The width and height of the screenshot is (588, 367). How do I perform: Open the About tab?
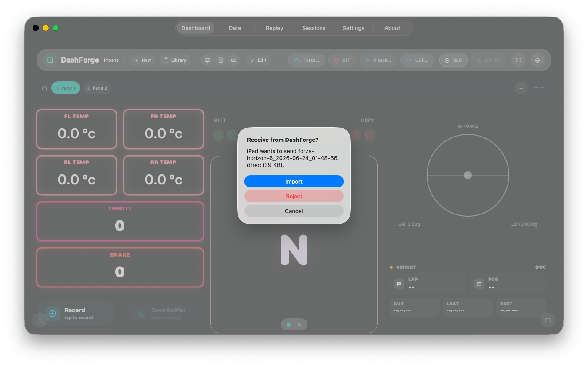(392, 28)
